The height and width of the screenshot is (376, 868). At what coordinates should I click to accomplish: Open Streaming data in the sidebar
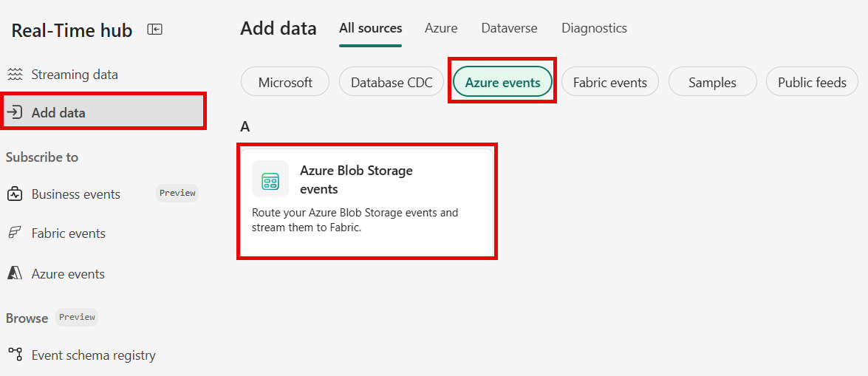(x=75, y=75)
